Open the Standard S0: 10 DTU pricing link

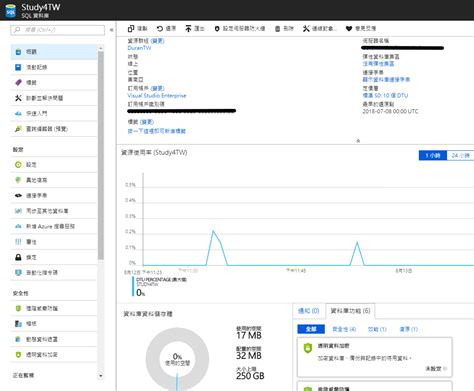pos(385,95)
